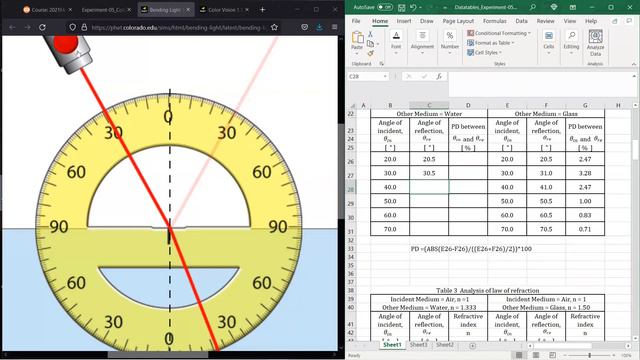Open the Cell Styles dropdown
The image size is (640, 360).
(x=484, y=53)
